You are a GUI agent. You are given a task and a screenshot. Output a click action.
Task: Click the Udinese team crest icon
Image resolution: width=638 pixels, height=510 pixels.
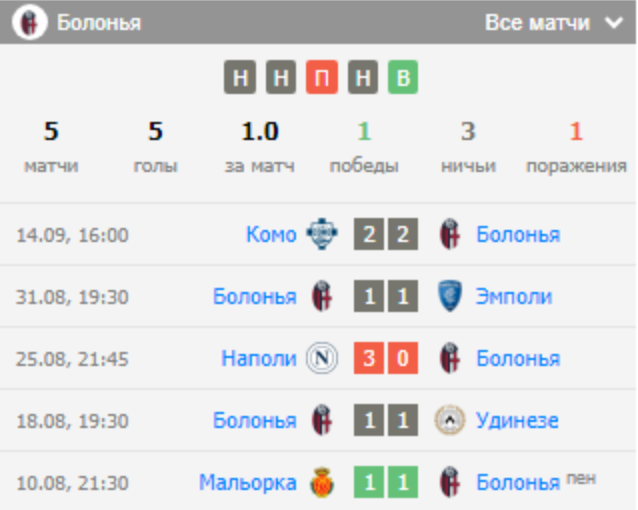pos(450,420)
